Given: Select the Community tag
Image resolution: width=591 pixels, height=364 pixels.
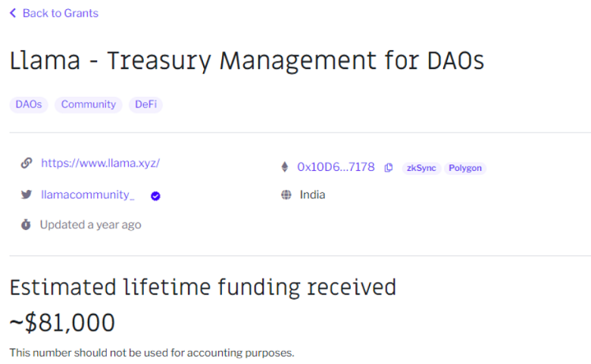Looking at the screenshot, I should pyautogui.click(x=89, y=104).
